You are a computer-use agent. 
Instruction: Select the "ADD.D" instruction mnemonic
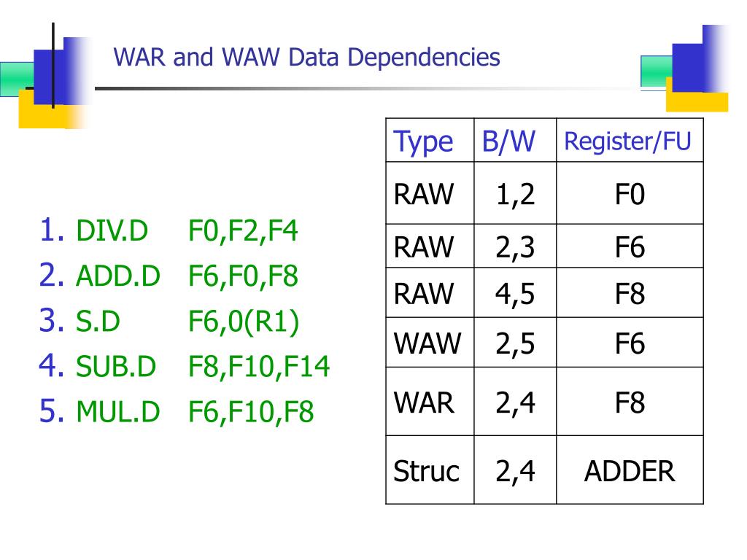(118, 276)
